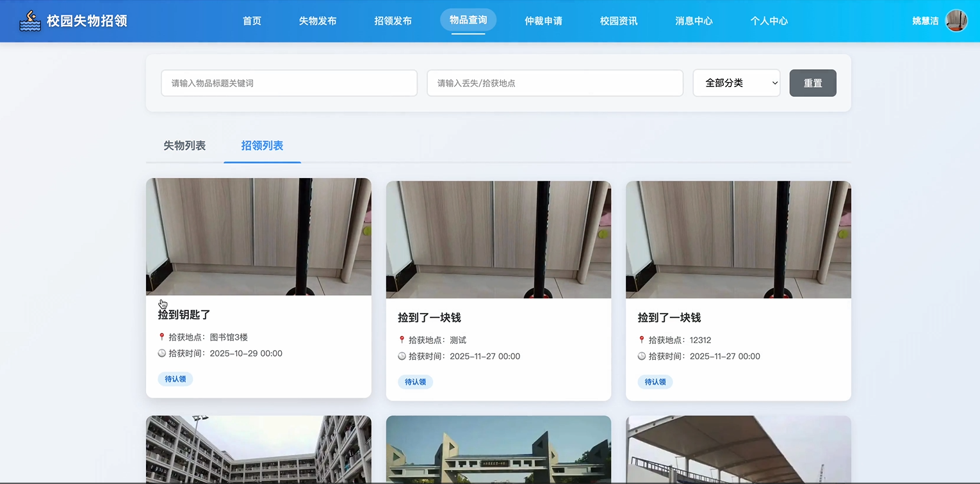Image resolution: width=980 pixels, height=484 pixels.
Task: Click the clock icon on the 测试 location card
Action: click(x=402, y=357)
